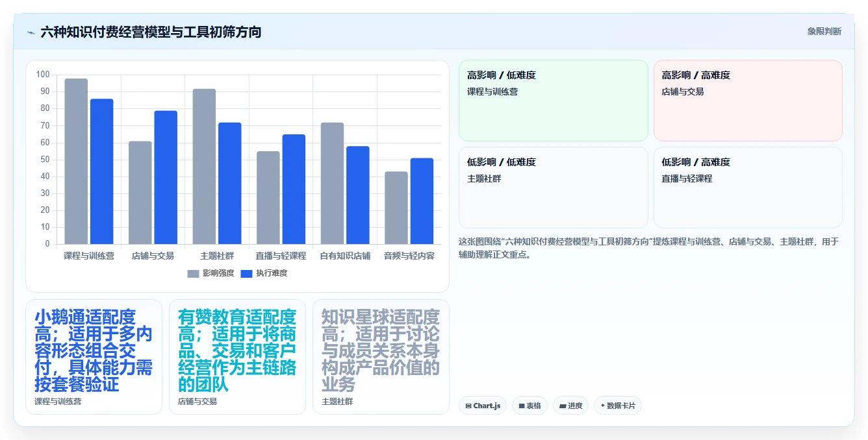Click the blue 执行难度 bar for 音频与轻内容
The width and height of the screenshot is (868, 440).
click(422, 201)
